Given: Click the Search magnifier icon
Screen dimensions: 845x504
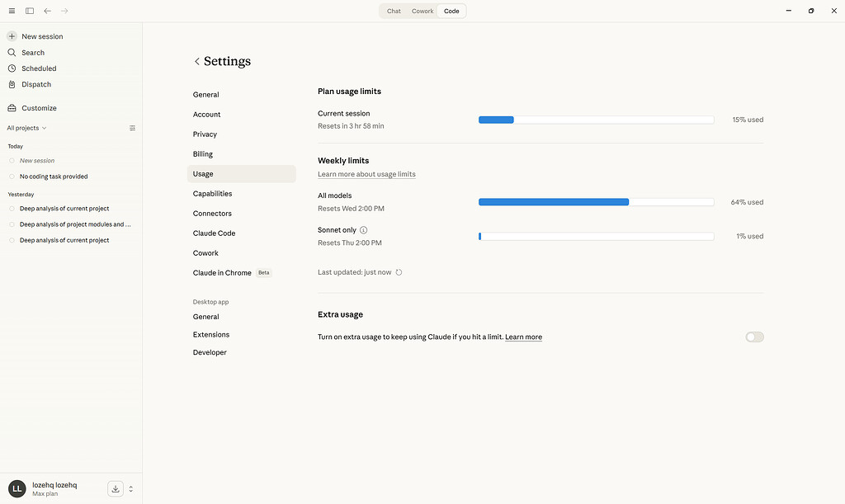Looking at the screenshot, I should coord(12,52).
